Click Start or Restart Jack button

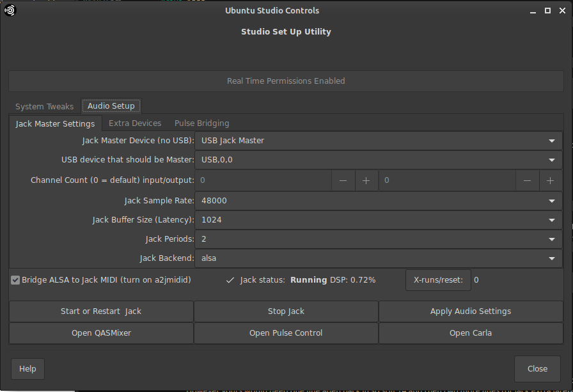pyautogui.click(x=101, y=311)
